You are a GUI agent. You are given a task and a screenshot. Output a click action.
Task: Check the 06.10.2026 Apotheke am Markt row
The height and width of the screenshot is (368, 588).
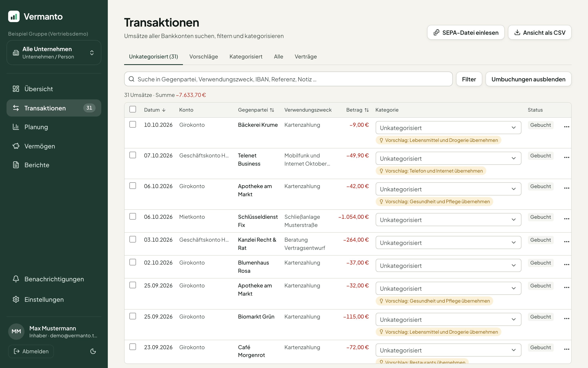pyautogui.click(x=133, y=186)
